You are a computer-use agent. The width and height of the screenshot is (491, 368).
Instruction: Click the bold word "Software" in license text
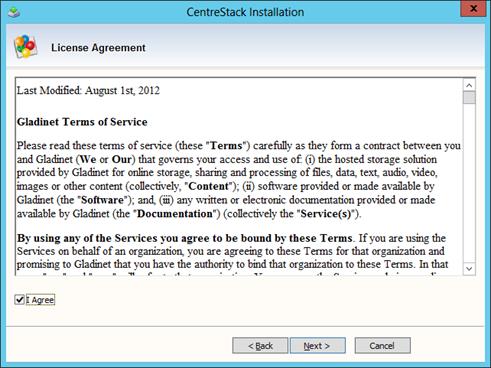(x=102, y=200)
